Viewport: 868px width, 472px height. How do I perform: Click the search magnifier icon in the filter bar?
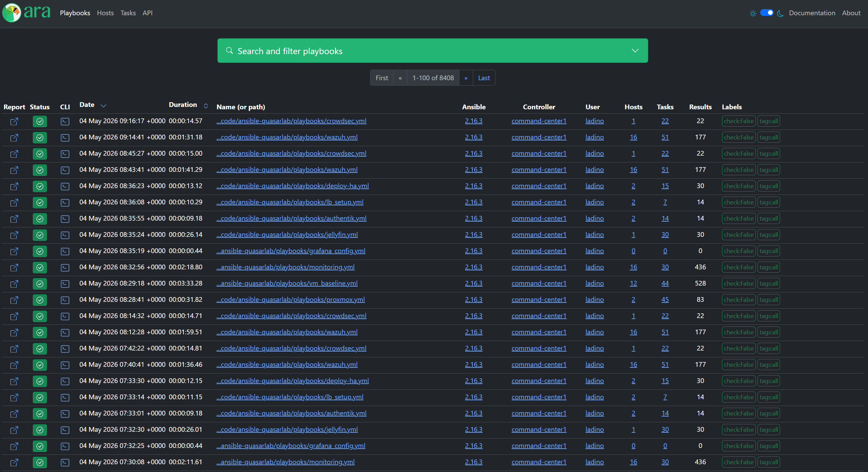click(x=230, y=50)
